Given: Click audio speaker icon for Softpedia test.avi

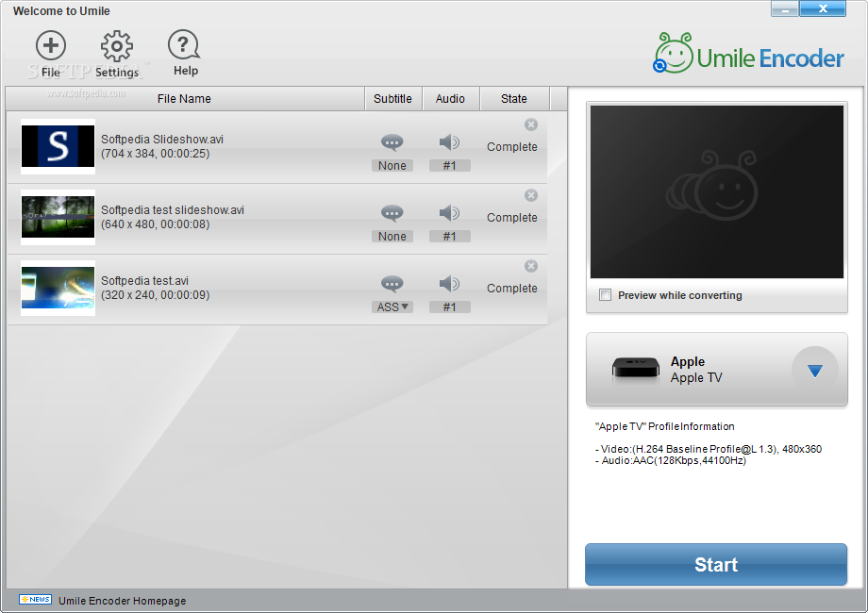Looking at the screenshot, I should point(449,284).
